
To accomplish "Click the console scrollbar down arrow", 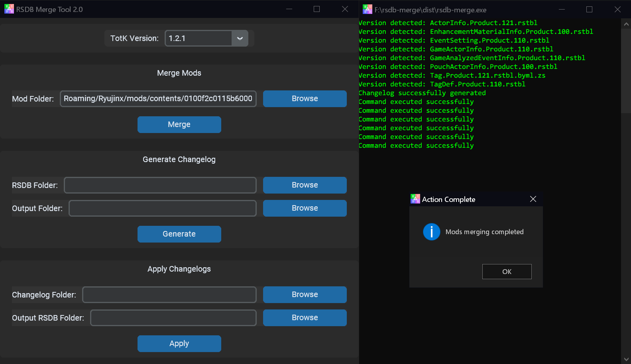I will click(x=626, y=360).
